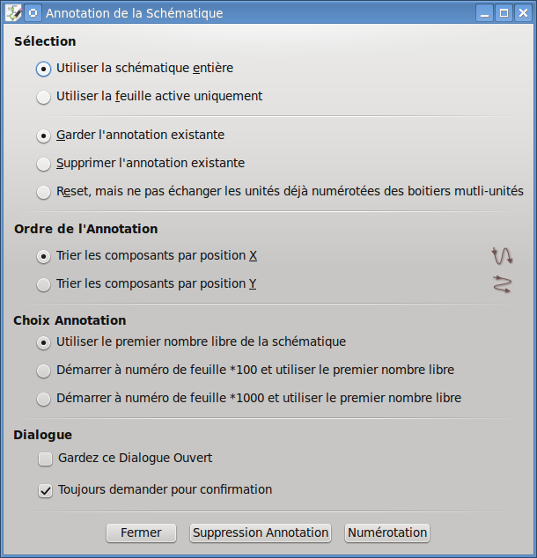Click the pin window icon in title bar
The height and width of the screenshot is (558, 537).
click(33, 14)
